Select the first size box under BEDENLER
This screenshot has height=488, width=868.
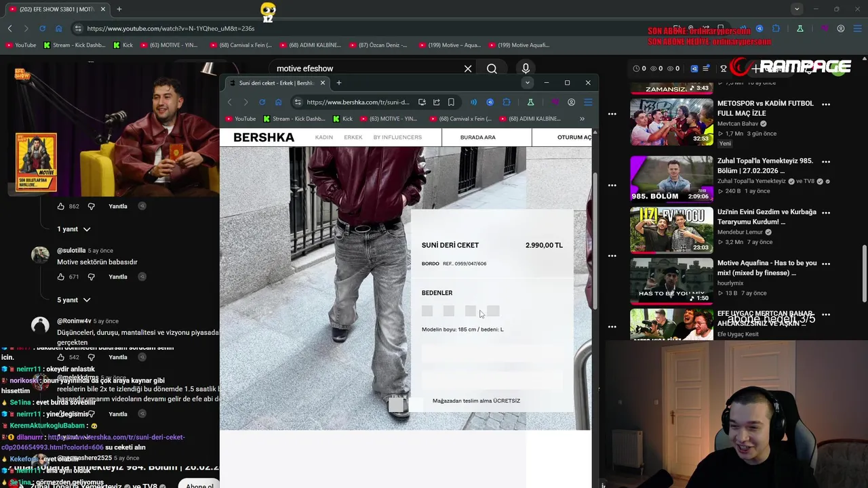click(427, 310)
